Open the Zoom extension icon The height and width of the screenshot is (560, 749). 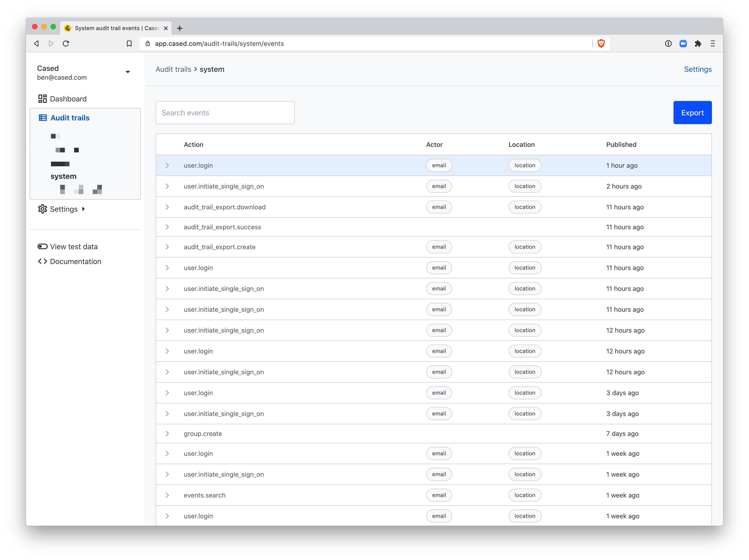683,43
